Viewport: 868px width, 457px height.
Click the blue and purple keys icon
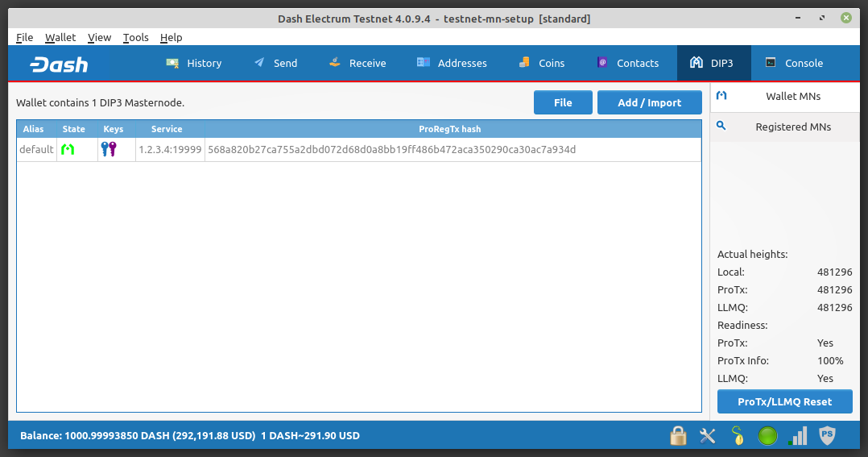click(x=109, y=149)
